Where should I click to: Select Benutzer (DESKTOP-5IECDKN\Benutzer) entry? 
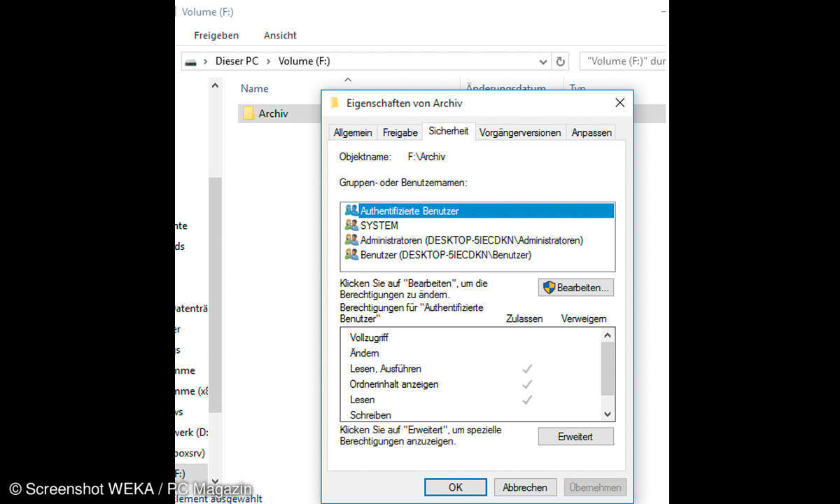(x=477, y=255)
